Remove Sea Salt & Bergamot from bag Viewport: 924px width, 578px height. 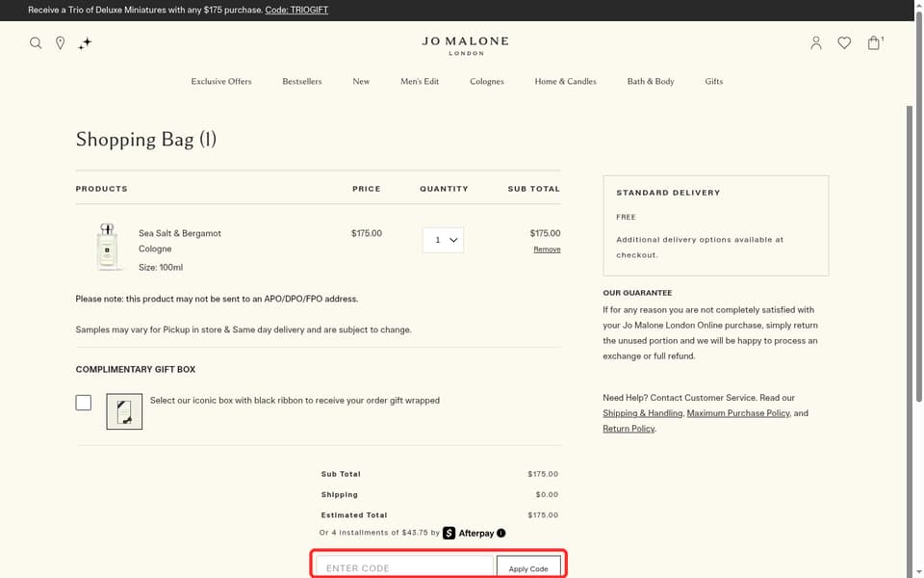click(547, 250)
